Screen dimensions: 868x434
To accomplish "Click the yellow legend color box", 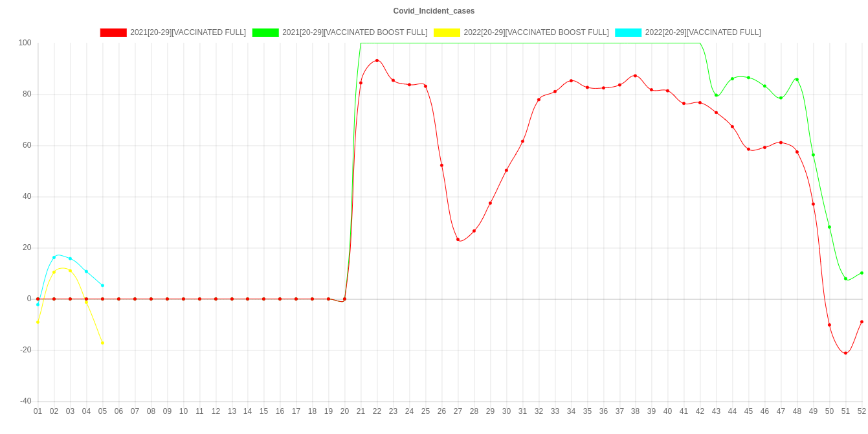I will [447, 32].
